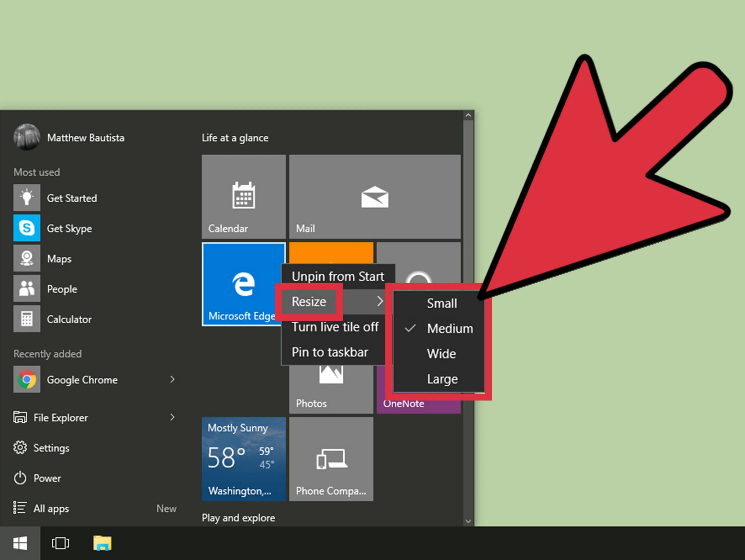Open the Calculator app

click(69, 319)
